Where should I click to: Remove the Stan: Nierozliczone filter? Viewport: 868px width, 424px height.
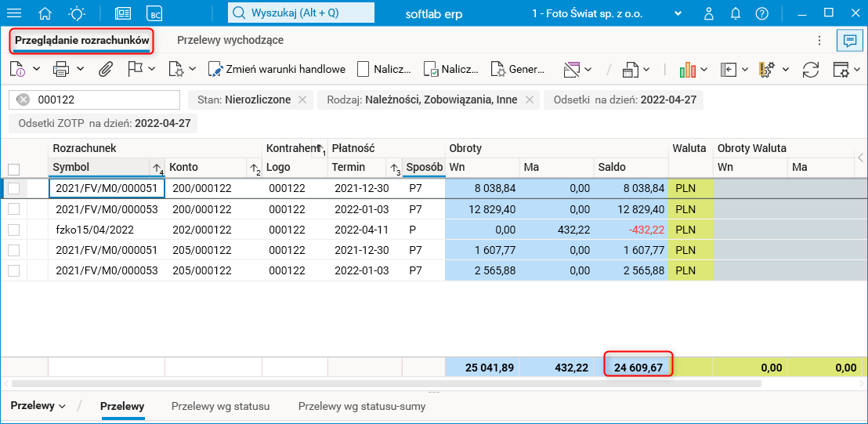[302, 100]
